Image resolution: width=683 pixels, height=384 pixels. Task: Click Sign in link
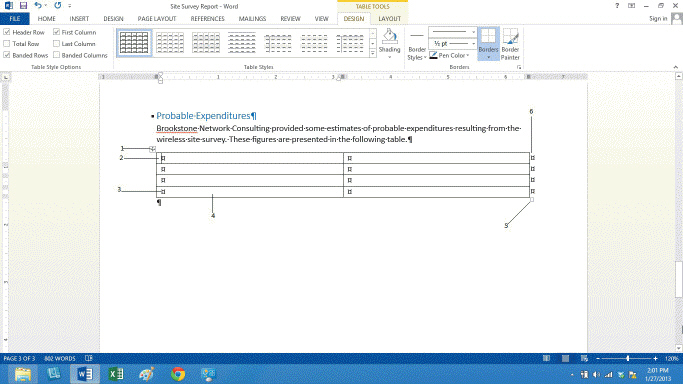658,19
